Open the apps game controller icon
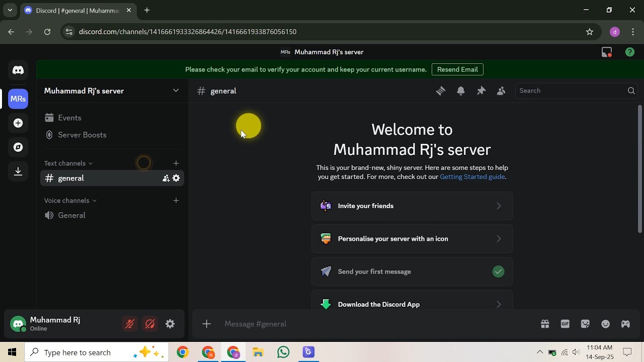The height and width of the screenshot is (362, 644). click(625, 324)
